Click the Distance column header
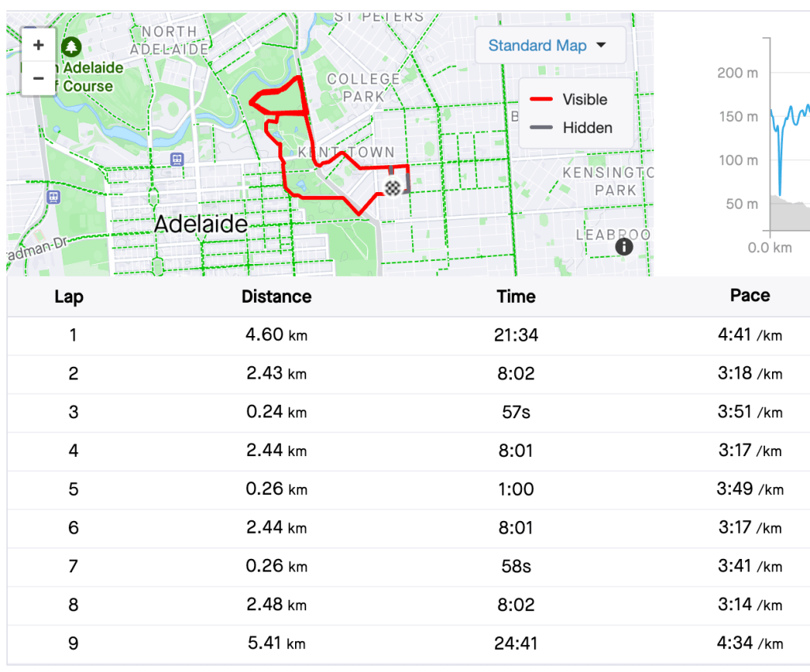Screen dimensions: 810x672 (276, 297)
